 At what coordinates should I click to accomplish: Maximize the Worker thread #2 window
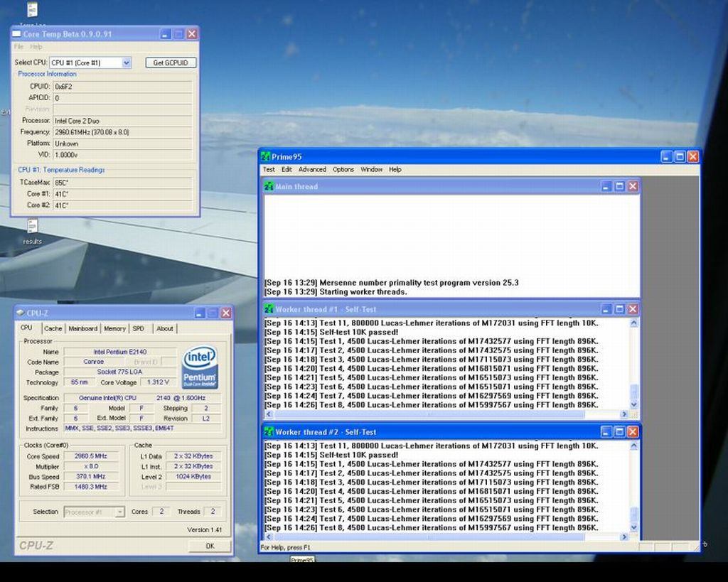tap(619, 432)
